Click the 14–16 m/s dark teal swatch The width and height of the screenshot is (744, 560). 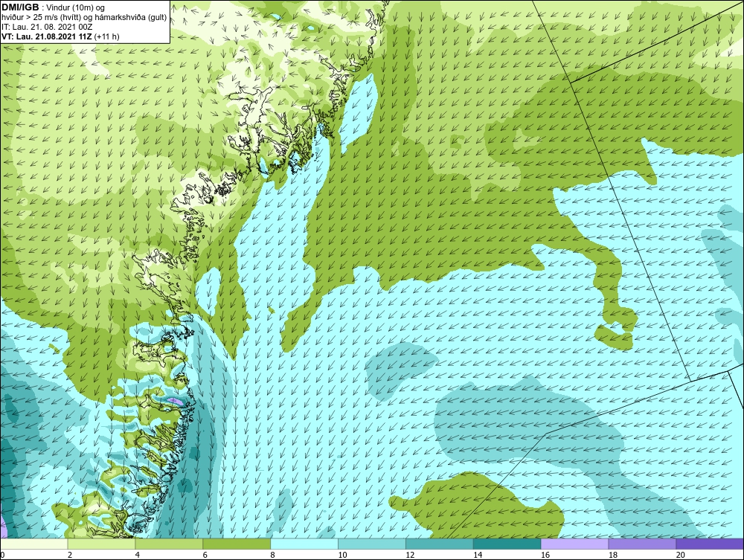point(507,544)
